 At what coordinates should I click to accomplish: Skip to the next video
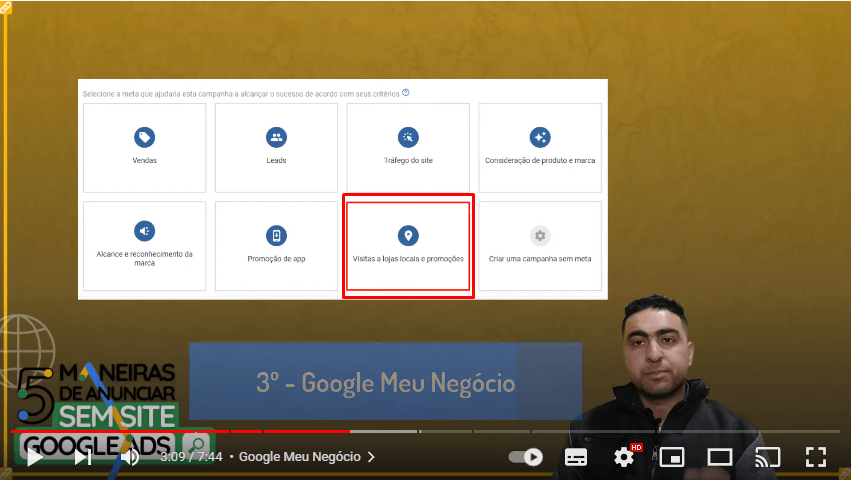click(82, 457)
